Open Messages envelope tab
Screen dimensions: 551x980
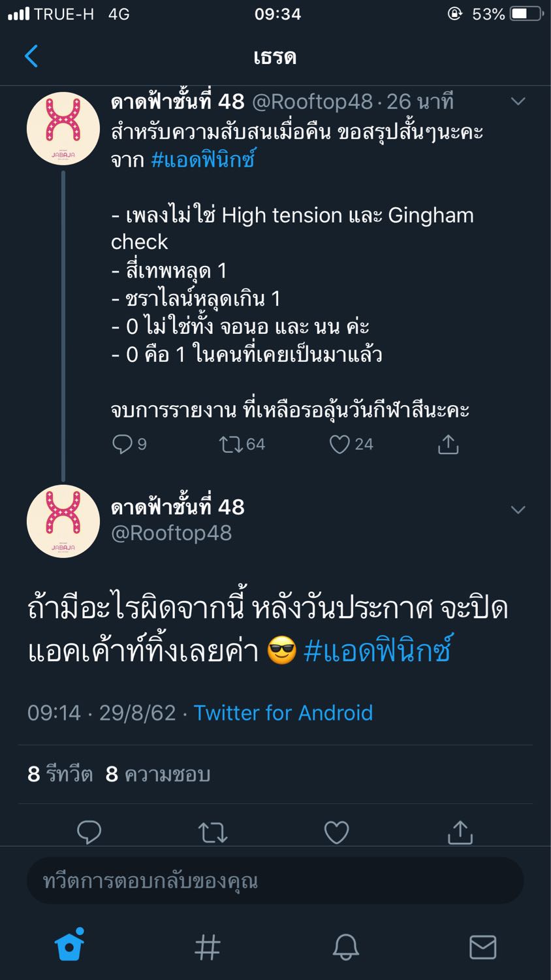(x=482, y=946)
